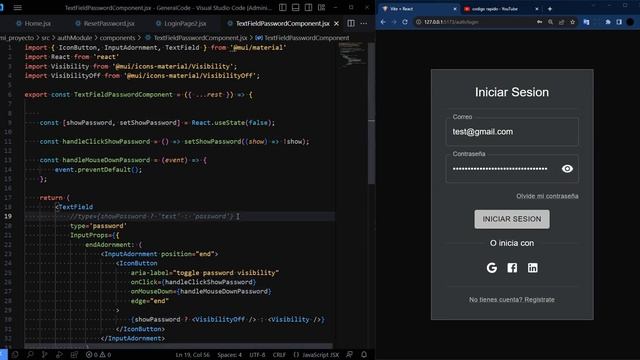Click 'event.preventDefault();' code on line 14

click(98, 169)
